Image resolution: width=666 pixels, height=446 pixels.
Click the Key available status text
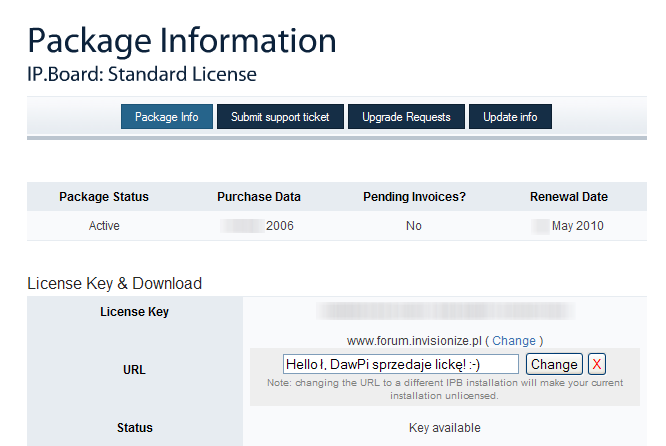click(444, 428)
